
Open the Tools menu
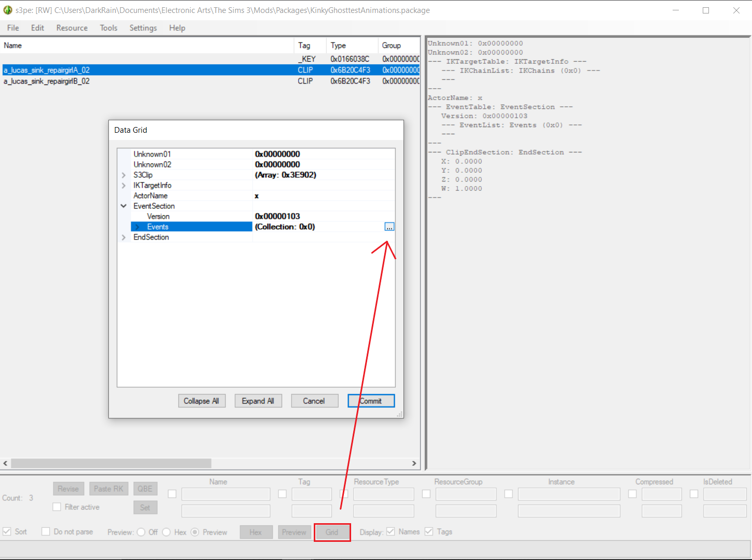coord(108,28)
